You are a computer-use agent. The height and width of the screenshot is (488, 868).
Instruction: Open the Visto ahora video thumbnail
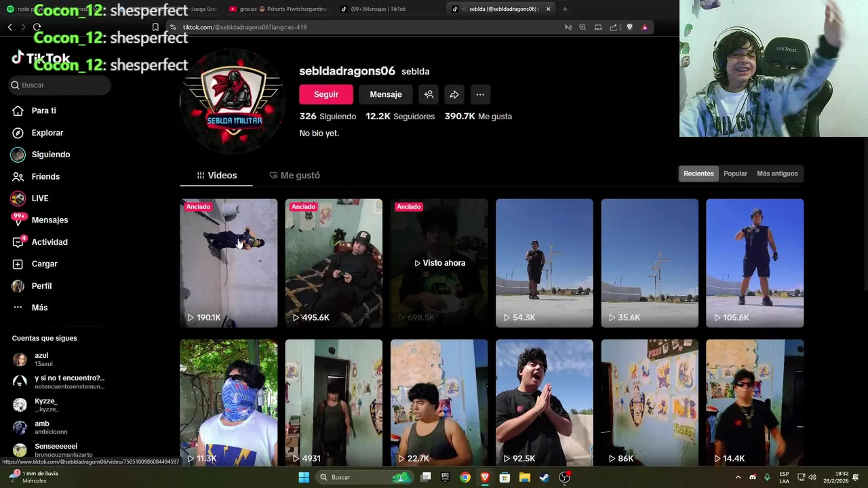pos(439,263)
